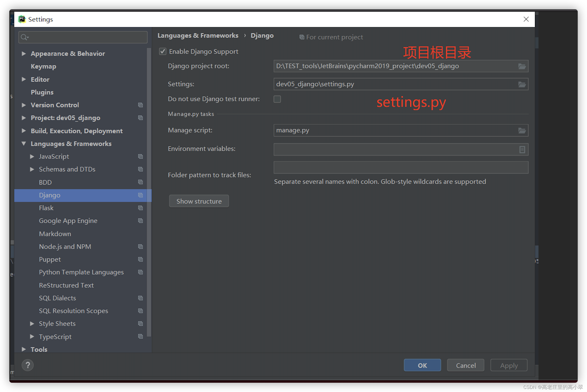Click the 'Folder pattern to track files' field
The image size is (587, 392).
coord(400,167)
